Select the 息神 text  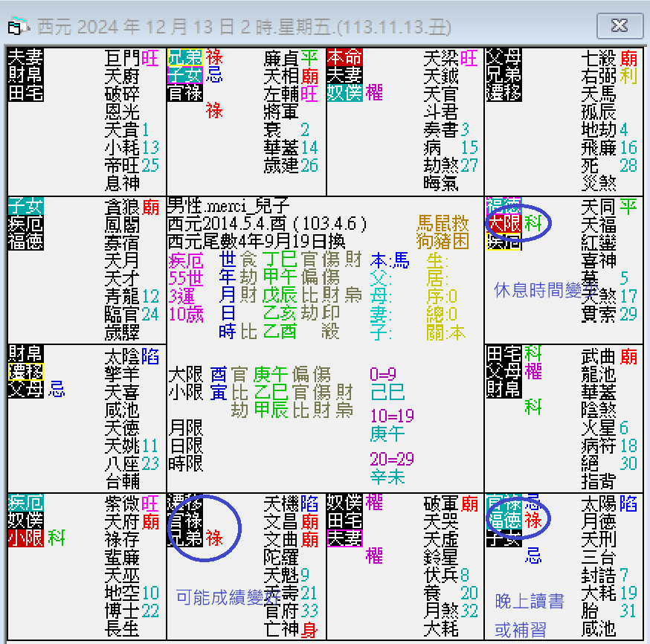point(122,183)
